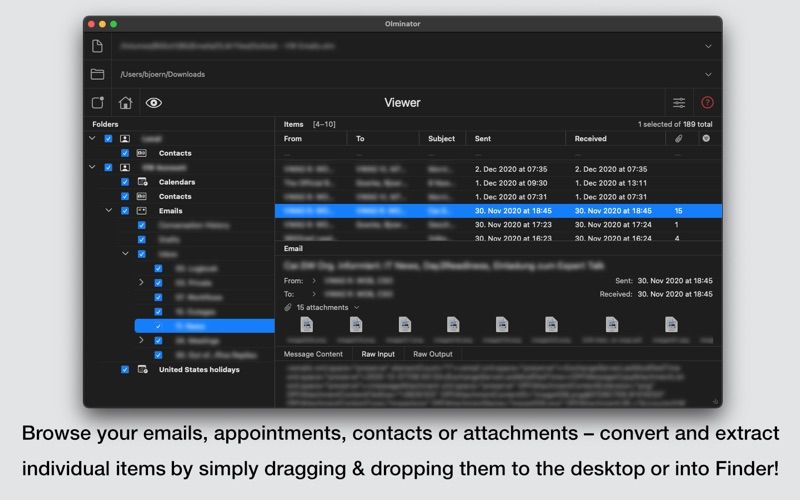
Task: Click the round status column header icon
Action: 706,138
